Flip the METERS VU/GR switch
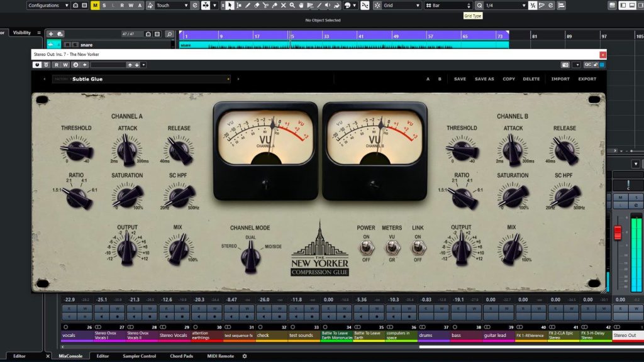644x362 pixels. tap(392, 248)
